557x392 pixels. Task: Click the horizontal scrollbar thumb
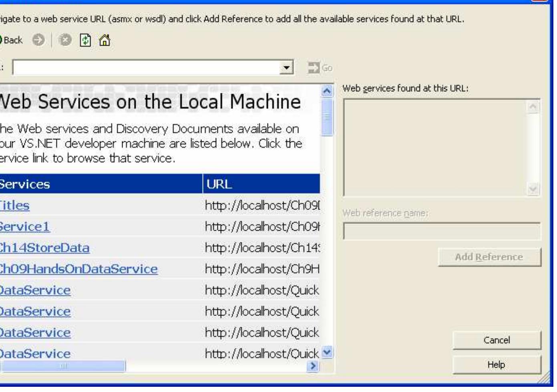coord(63,366)
